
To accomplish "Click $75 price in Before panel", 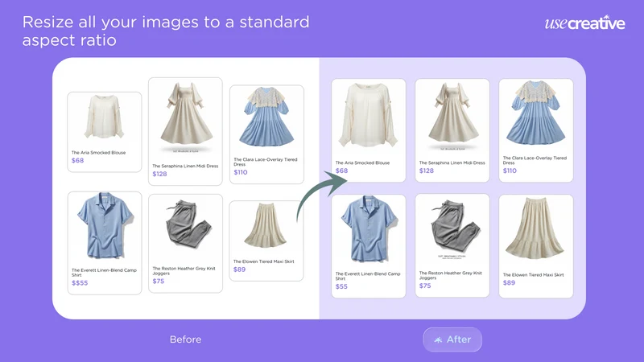I will click(x=159, y=281).
